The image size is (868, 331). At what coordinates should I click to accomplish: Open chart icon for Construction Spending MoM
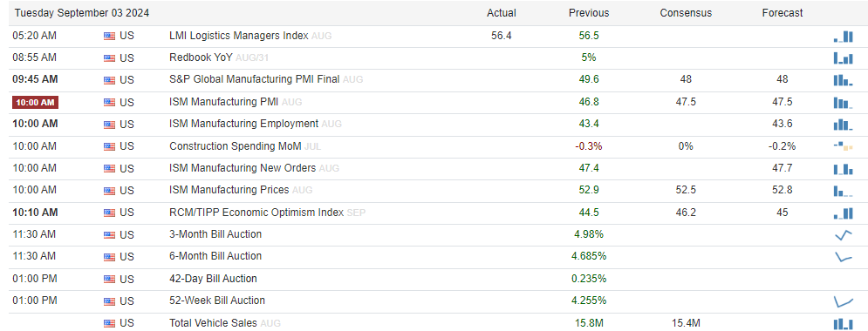843,146
